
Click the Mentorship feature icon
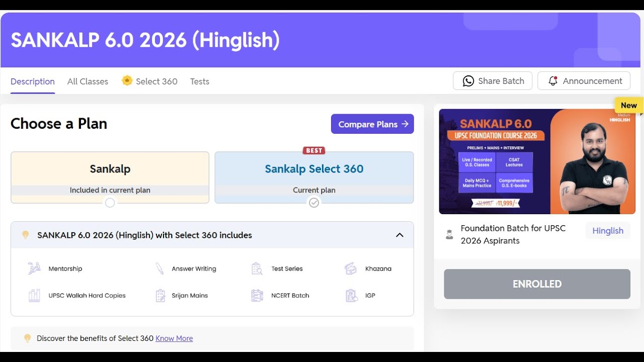coord(34,268)
